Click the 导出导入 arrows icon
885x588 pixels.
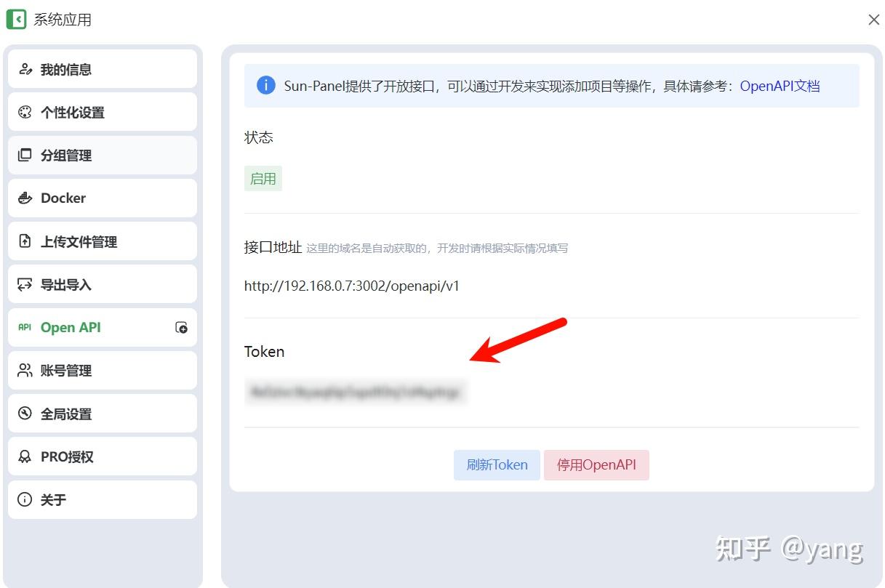pyautogui.click(x=25, y=284)
